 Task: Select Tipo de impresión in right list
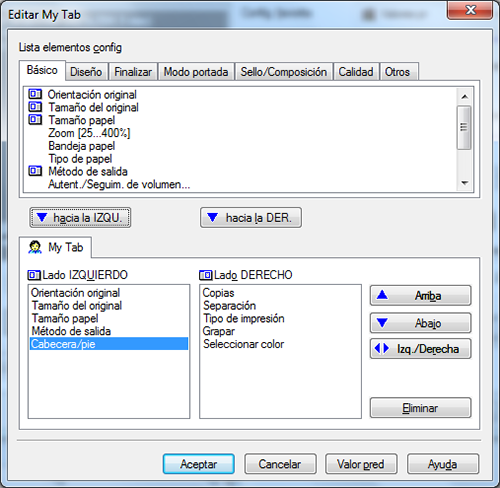pos(244,318)
